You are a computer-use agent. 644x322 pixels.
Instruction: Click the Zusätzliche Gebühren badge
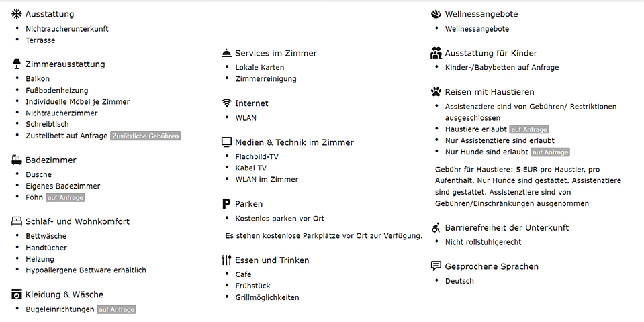point(146,136)
